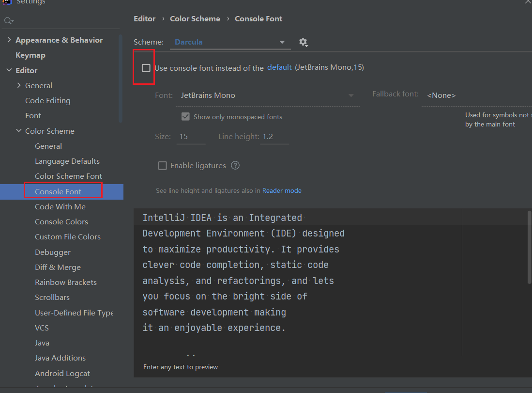This screenshot has width=532, height=393.
Task: Open the scheme actions gear icon
Action: coord(304,42)
